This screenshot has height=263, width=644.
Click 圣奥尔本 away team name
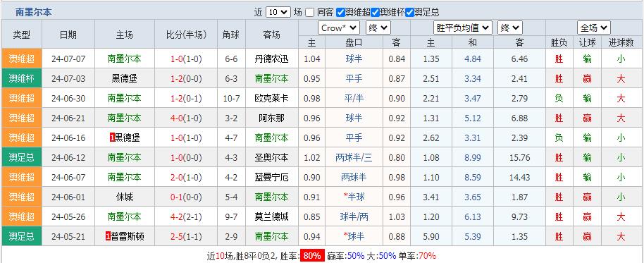pos(271,157)
